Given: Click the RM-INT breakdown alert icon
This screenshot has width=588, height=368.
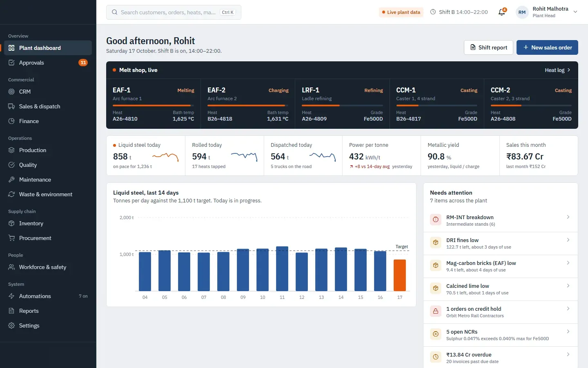Looking at the screenshot, I should (x=436, y=220).
